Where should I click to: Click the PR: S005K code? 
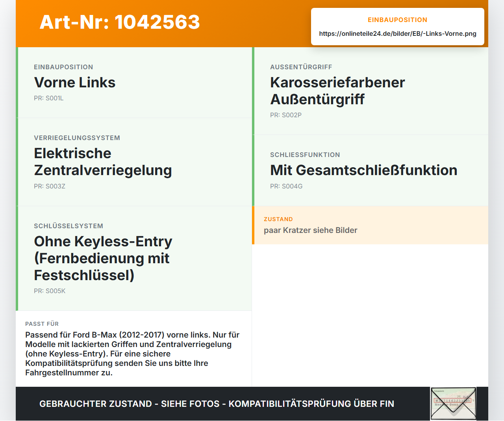click(50, 291)
